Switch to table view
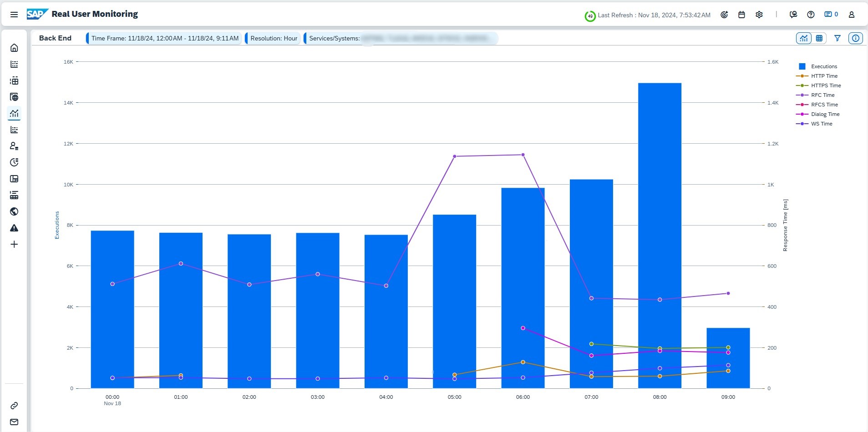Viewport: 868px width, 432px height. tap(819, 38)
